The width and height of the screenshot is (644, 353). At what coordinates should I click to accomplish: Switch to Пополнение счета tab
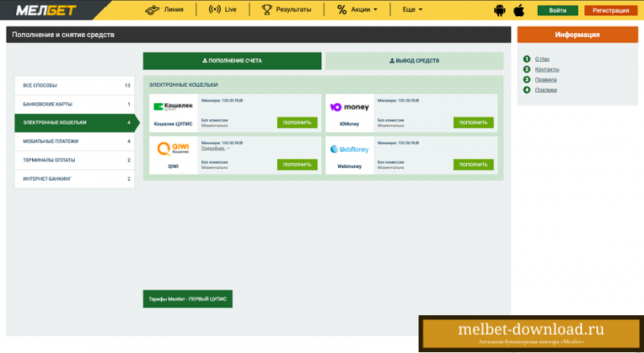click(x=232, y=61)
